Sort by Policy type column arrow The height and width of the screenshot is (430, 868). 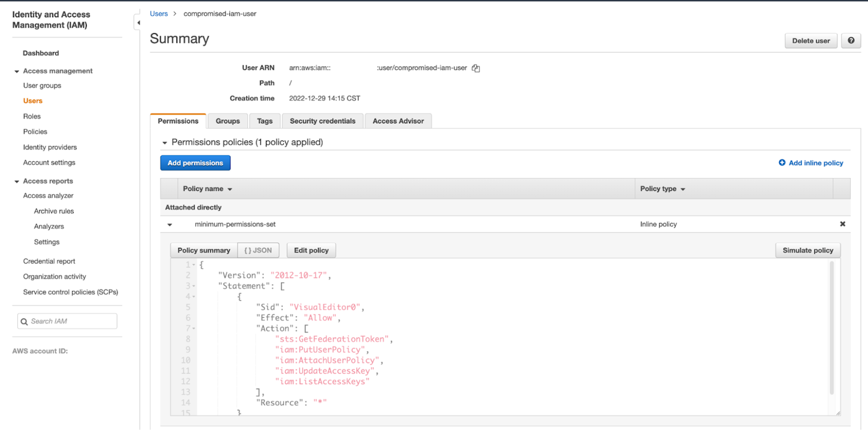(683, 189)
